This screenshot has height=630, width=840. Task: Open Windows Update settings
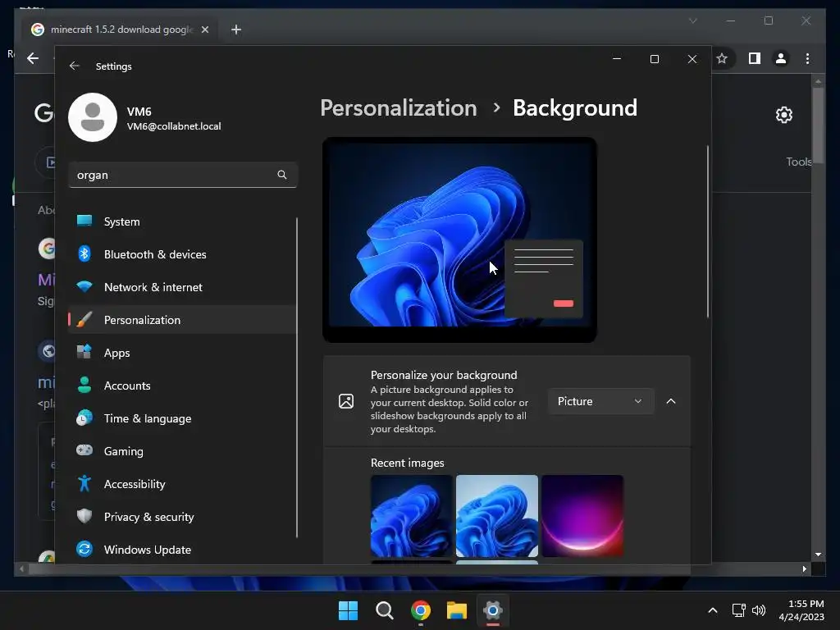coord(182,550)
